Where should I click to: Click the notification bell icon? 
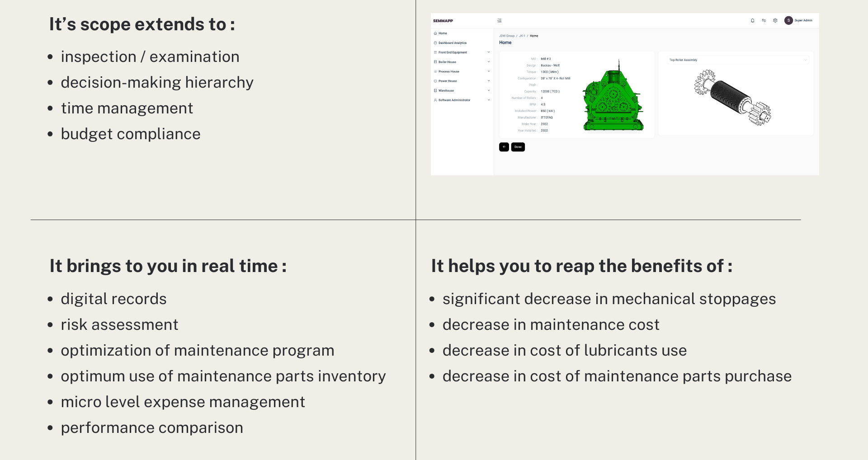pyautogui.click(x=752, y=20)
